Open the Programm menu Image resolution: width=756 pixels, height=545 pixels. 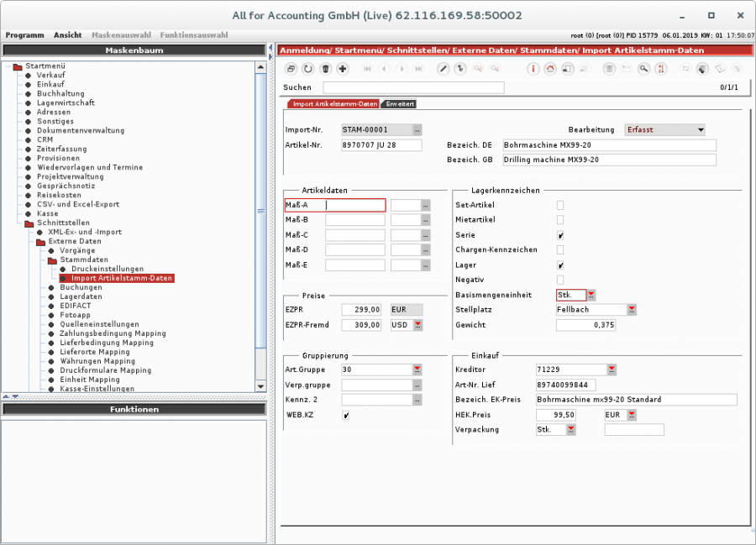(24, 35)
